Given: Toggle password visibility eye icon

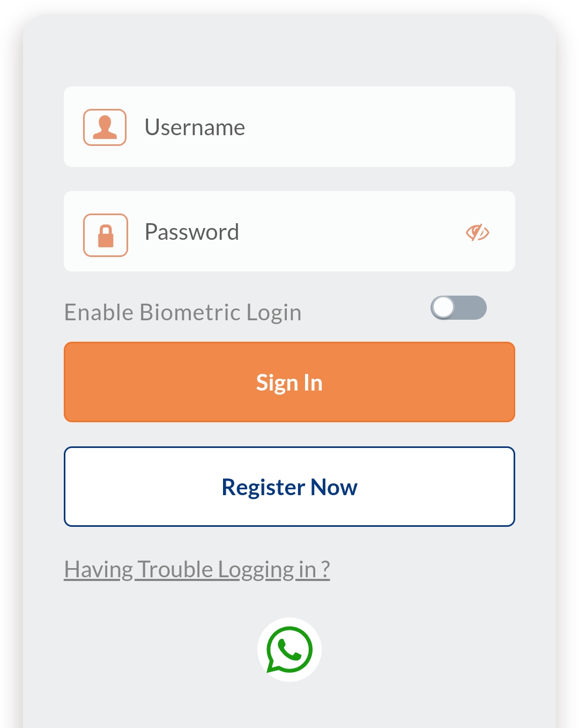Looking at the screenshot, I should (477, 232).
